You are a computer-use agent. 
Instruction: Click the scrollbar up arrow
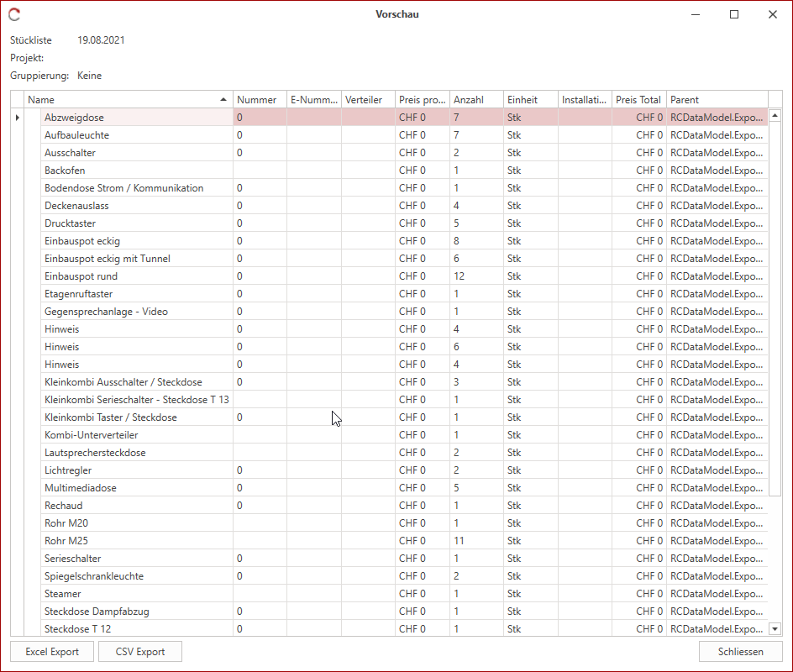tap(775, 116)
